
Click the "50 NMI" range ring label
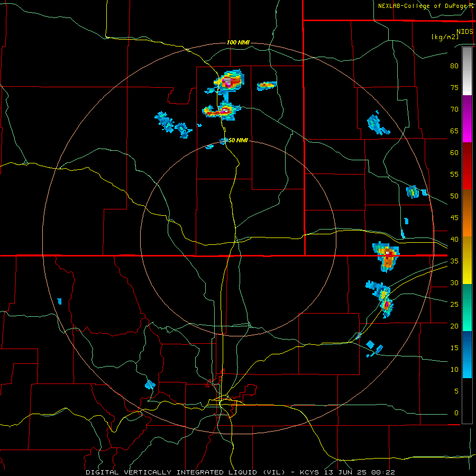pyautogui.click(x=237, y=140)
